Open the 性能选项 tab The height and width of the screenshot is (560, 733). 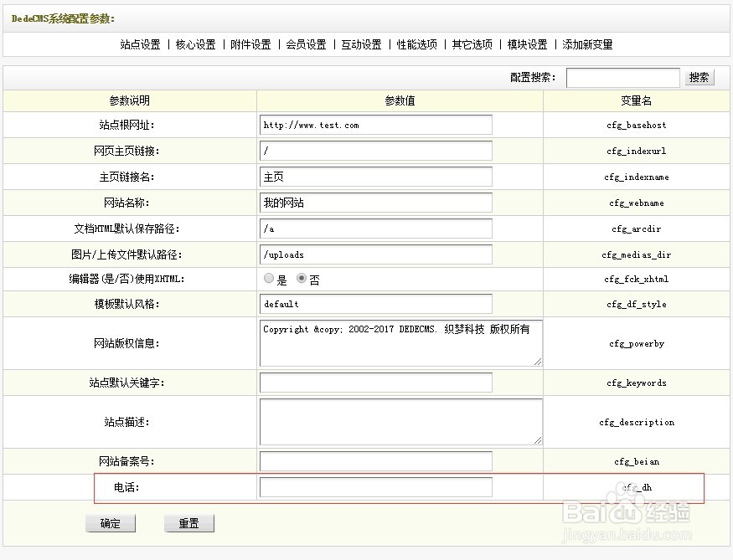tap(416, 44)
